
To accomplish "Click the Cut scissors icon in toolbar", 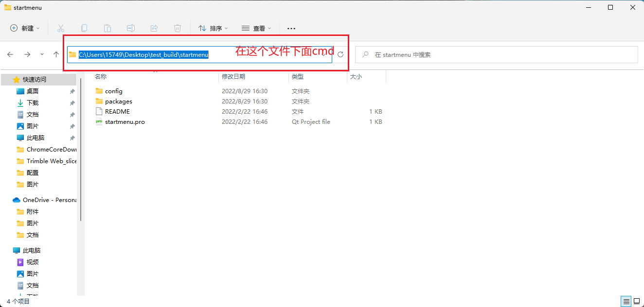I will [x=61, y=28].
